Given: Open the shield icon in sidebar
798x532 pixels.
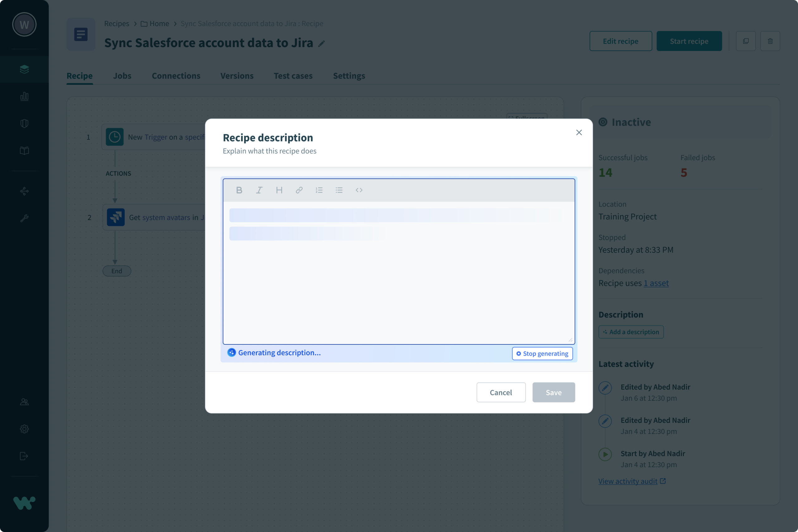Looking at the screenshot, I should coord(24,123).
